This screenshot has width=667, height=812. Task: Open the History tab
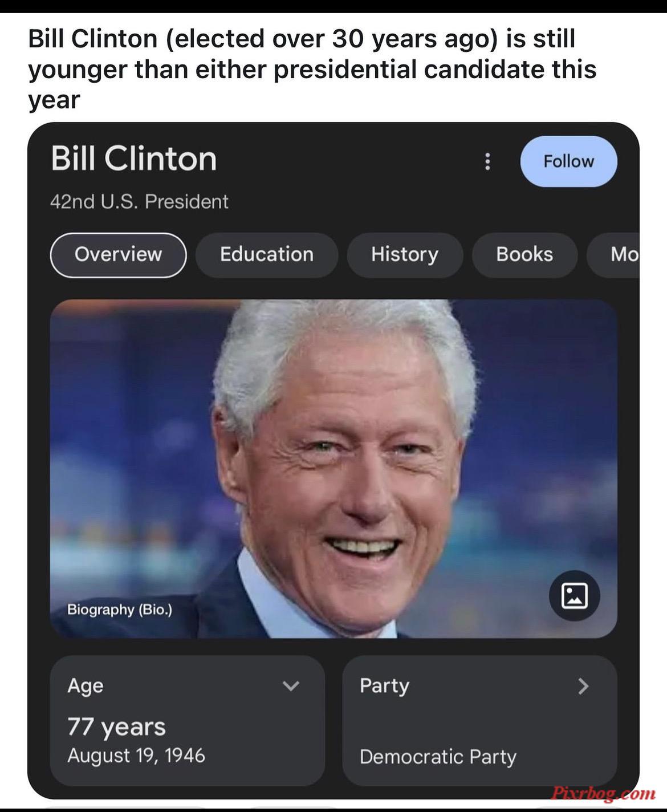tap(405, 254)
